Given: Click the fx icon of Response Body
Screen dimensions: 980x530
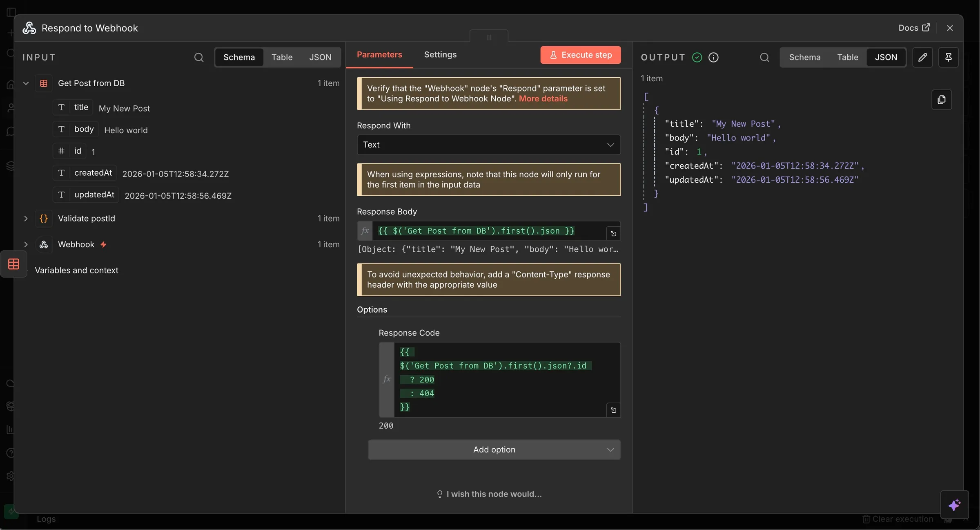Looking at the screenshot, I should 365,230.
